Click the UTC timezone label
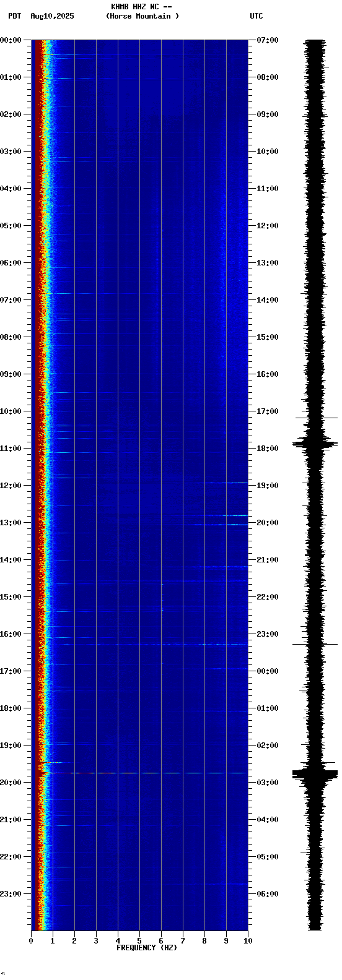The image size is (342, 980). point(256,16)
